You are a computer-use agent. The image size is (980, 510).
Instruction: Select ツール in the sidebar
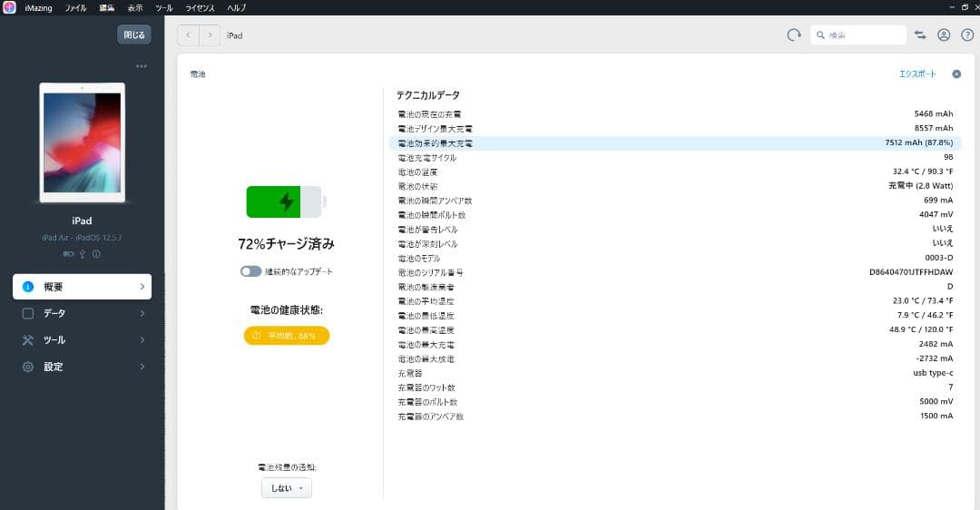tap(82, 340)
